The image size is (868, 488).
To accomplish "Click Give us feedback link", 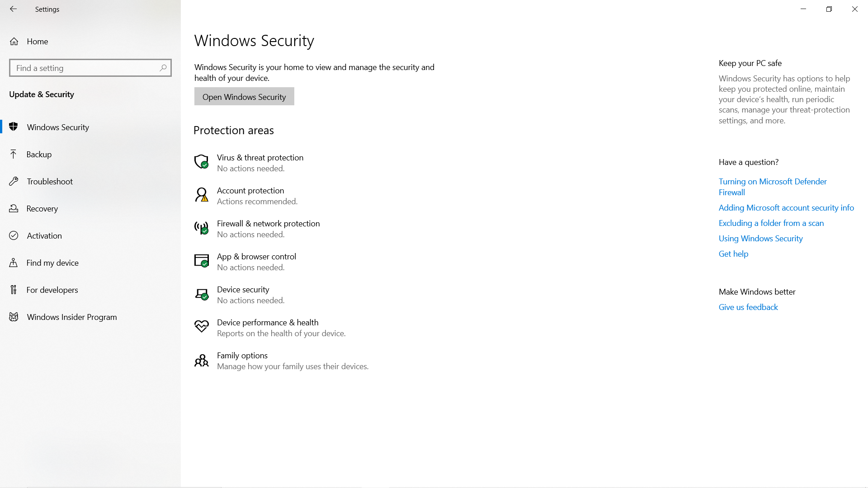I will click(x=748, y=307).
